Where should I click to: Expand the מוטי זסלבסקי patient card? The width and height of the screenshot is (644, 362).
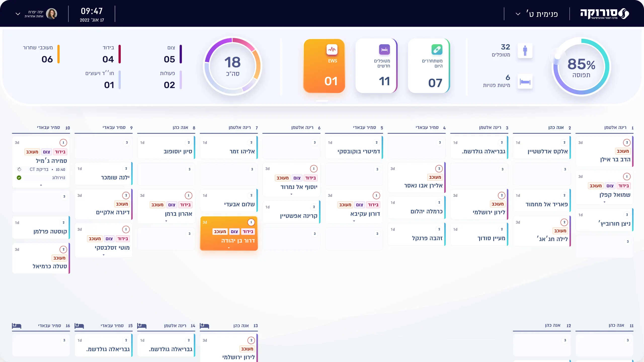(104, 255)
